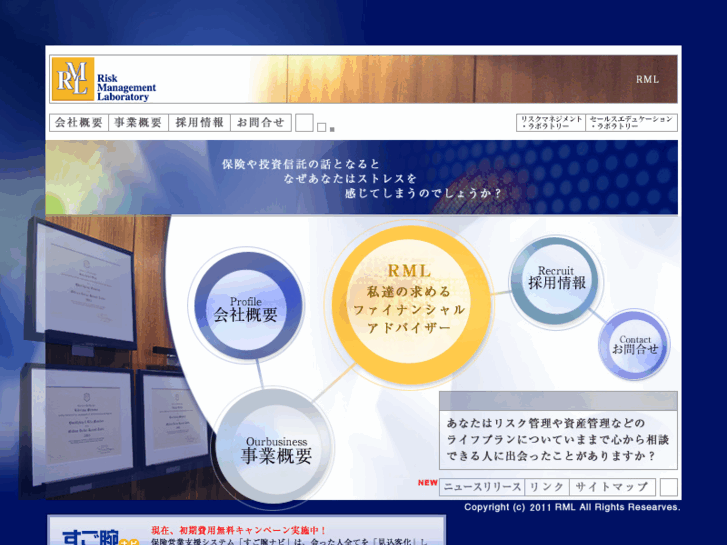Click the Recruit 採用情報 circle
This screenshot has height=545, width=727.
[x=555, y=280]
